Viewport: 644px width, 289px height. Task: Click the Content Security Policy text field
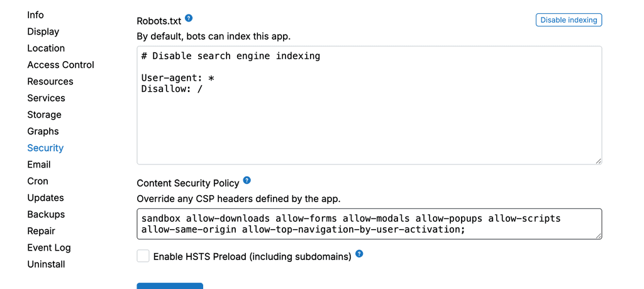[369, 224]
